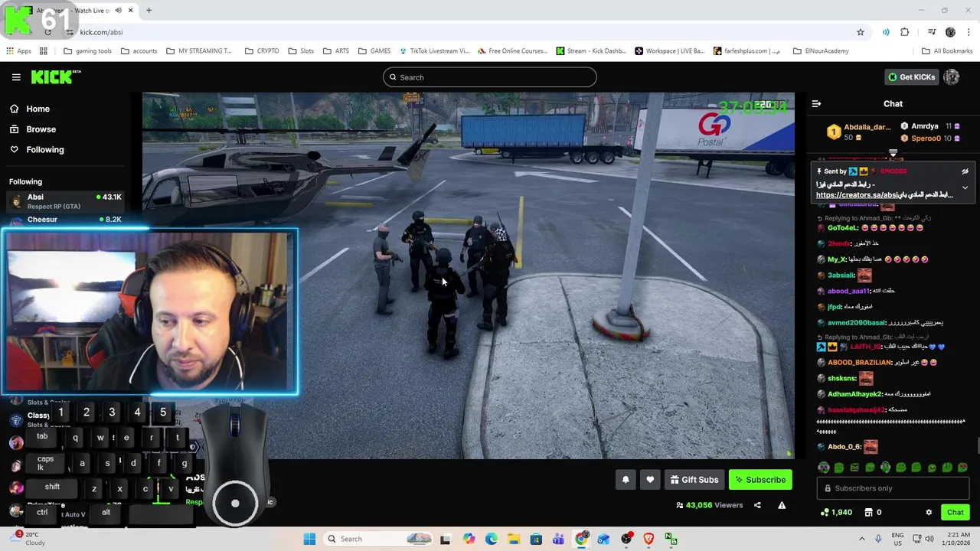
Task: Click username ABOOD_BRAZILIAN in chat
Action: click(x=859, y=363)
